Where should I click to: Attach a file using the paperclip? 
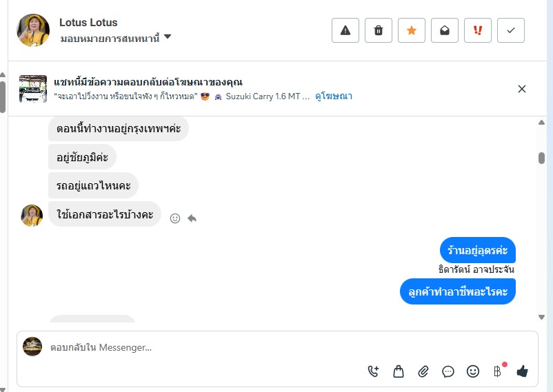pos(423,371)
